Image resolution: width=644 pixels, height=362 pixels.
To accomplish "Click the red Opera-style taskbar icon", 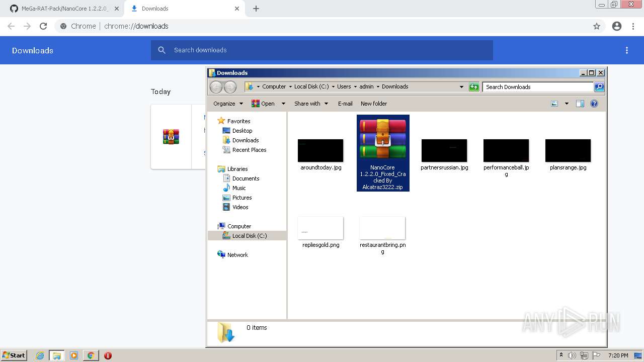I will coord(108,355).
